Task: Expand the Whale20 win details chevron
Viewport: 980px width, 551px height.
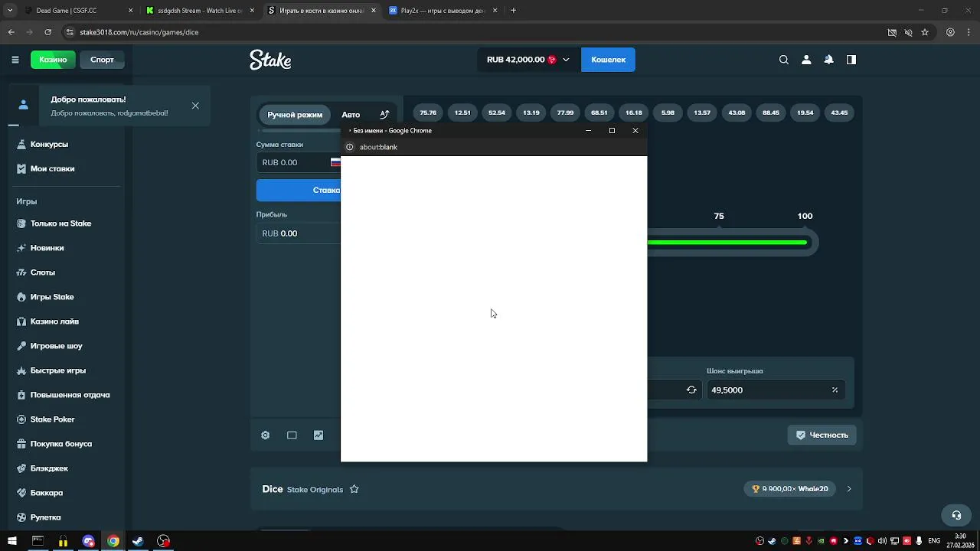Action: click(848, 489)
